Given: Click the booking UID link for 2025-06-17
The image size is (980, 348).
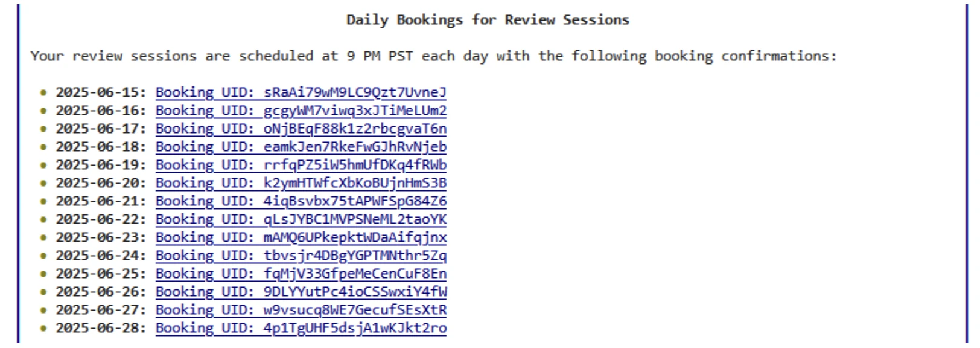Looking at the screenshot, I should click(301, 129).
